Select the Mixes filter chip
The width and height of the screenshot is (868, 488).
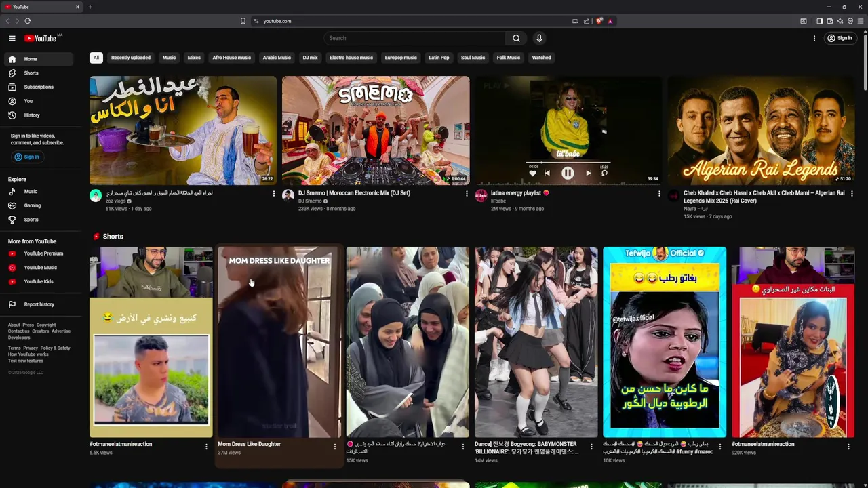point(194,58)
